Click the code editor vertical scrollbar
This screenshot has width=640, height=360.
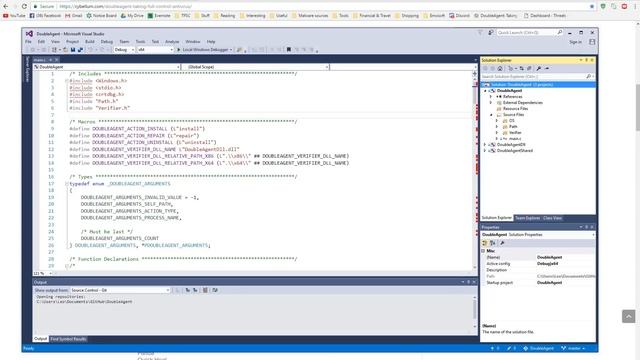tap(475, 169)
